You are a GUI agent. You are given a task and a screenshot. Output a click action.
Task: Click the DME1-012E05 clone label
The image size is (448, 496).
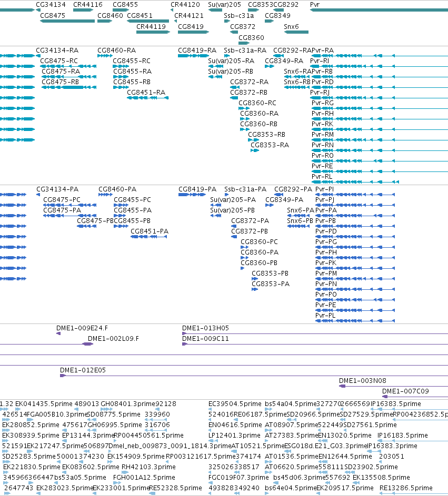click(x=83, y=370)
